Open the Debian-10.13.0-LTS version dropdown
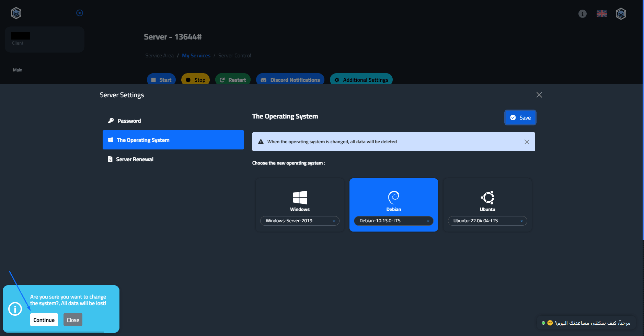This screenshot has height=336, width=644. (x=394, y=221)
